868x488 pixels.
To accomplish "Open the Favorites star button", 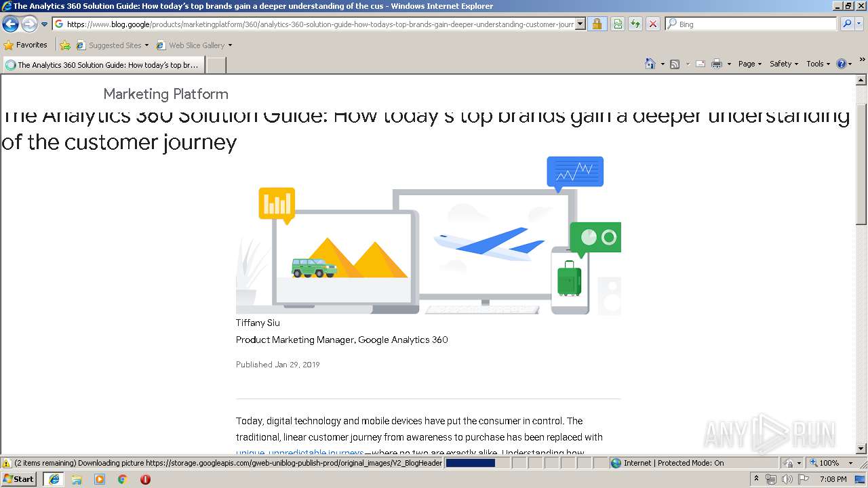I will (x=26, y=45).
